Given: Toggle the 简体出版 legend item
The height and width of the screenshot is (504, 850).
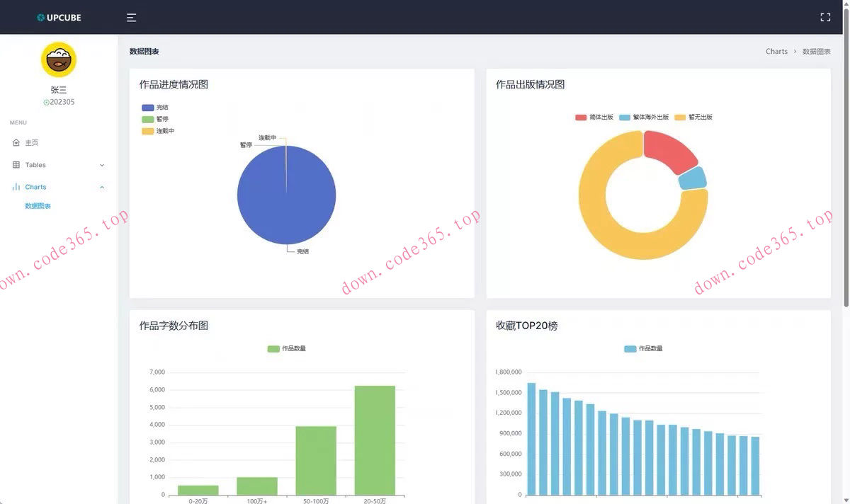Looking at the screenshot, I should [x=594, y=117].
